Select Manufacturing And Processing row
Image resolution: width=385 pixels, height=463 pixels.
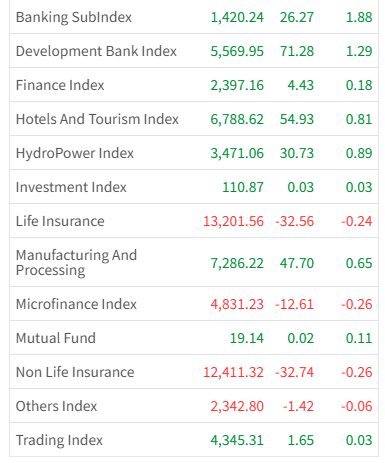click(194, 262)
